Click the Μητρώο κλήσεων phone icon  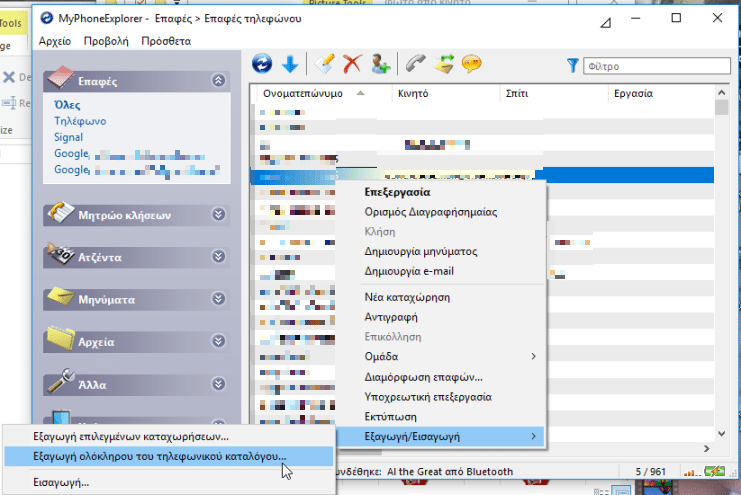click(x=60, y=213)
